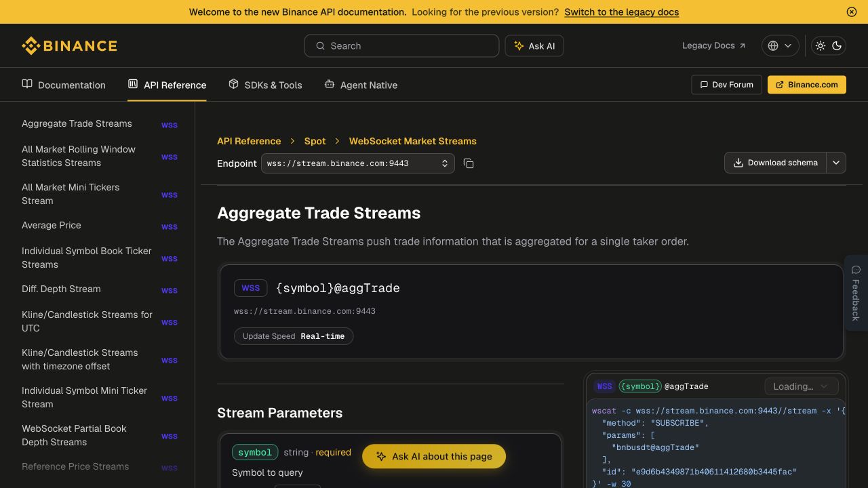Click the {symbol} tag in code panel header
The height and width of the screenshot is (488, 868).
click(640, 386)
